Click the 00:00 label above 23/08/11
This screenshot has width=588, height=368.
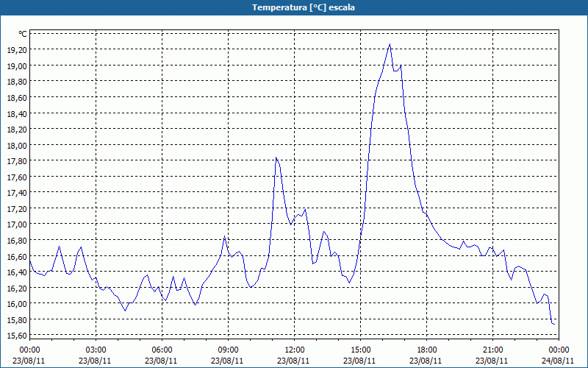[29, 350]
